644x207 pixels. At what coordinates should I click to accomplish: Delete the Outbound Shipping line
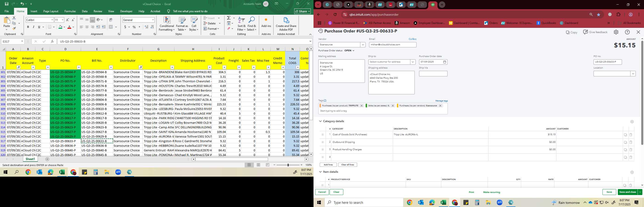(631, 142)
